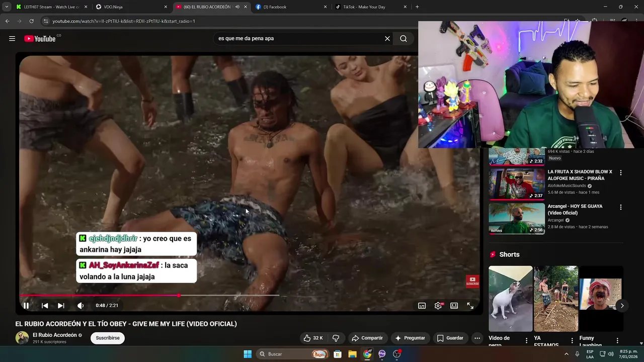Switch to theater mode view
The width and height of the screenshot is (644, 362).
[x=454, y=306]
